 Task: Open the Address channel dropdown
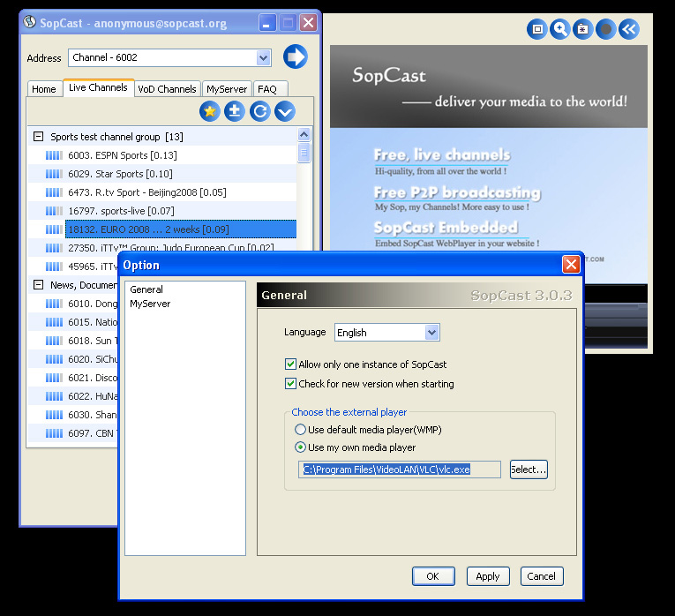tap(263, 57)
